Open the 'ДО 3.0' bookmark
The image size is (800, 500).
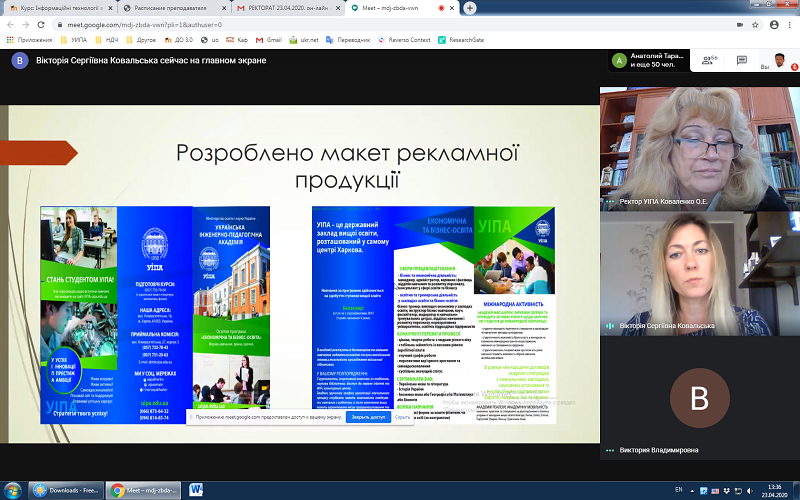(179, 40)
